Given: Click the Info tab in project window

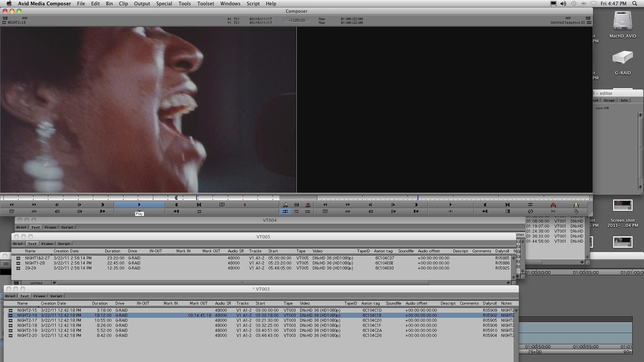Looking at the screenshot, I should [x=624, y=101].
